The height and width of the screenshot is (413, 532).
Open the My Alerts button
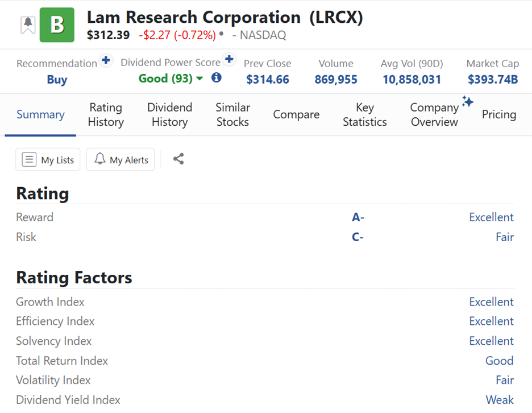tap(120, 159)
